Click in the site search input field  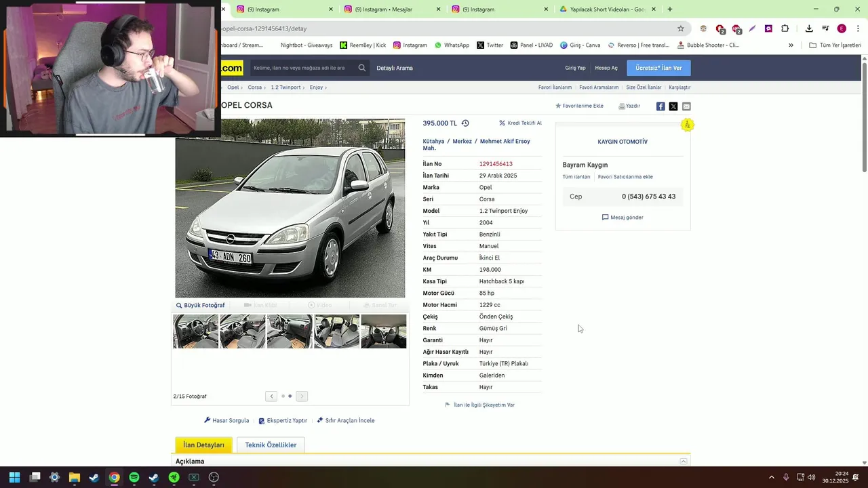coord(302,68)
